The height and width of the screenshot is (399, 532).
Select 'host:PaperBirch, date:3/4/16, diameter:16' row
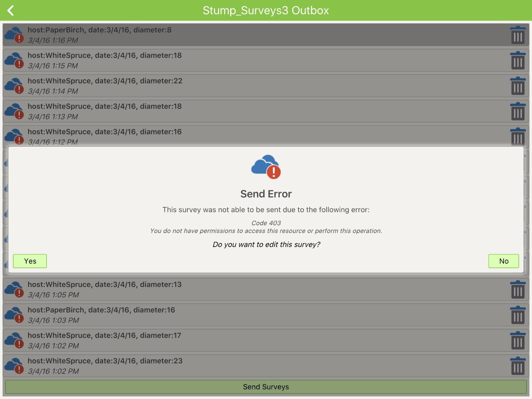tap(266, 315)
